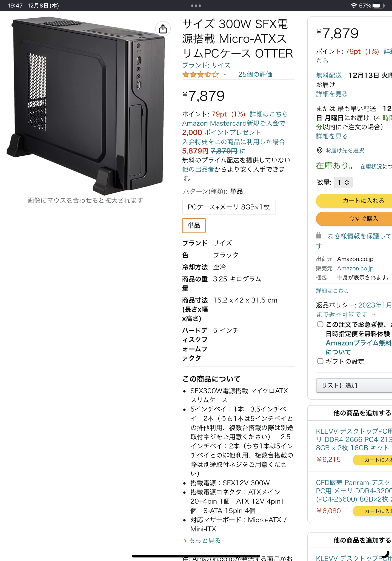Expand the rating breakdown chevron

225,75
